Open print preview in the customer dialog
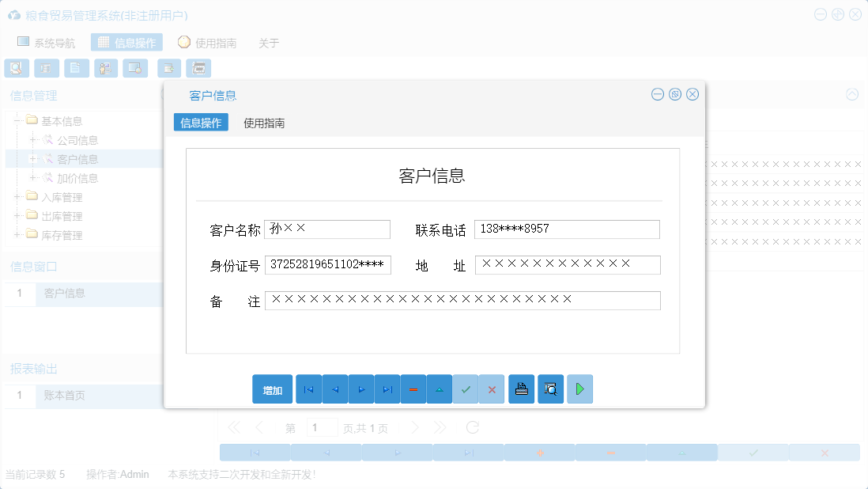Screen dimensions: 868x489 550,389
